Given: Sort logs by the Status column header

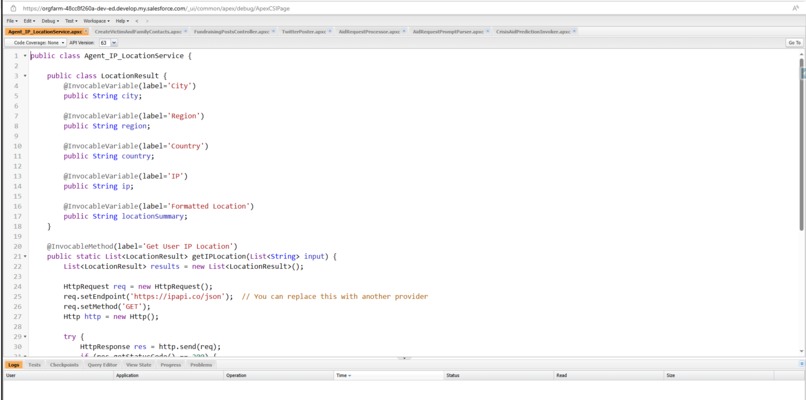Looking at the screenshot, I should coord(499,376).
